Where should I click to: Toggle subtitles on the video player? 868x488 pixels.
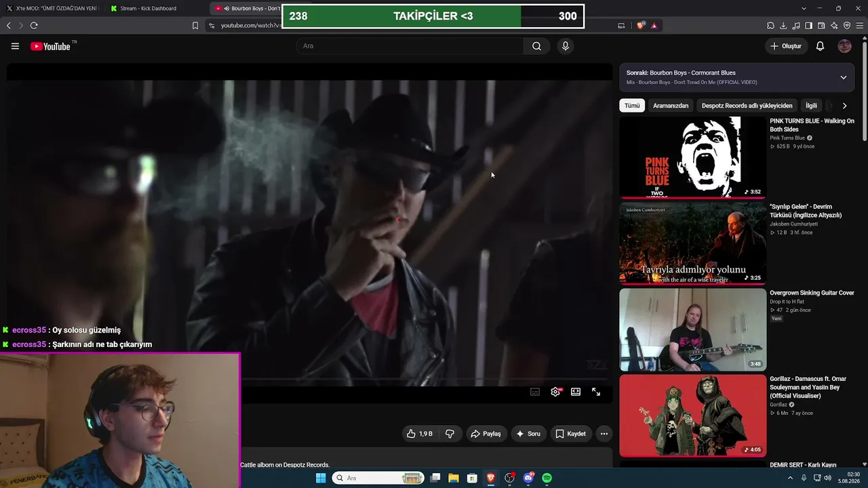tap(535, 392)
